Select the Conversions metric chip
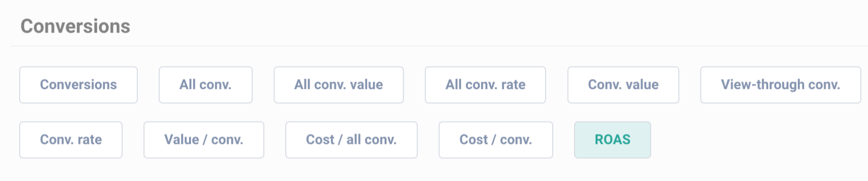868x181 pixels. pos(78,85)
